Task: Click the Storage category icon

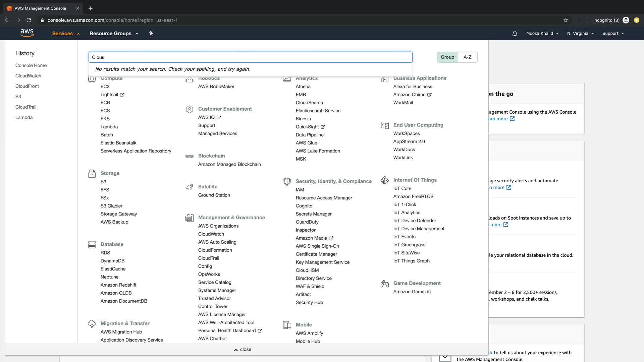Action: point(92,174)
